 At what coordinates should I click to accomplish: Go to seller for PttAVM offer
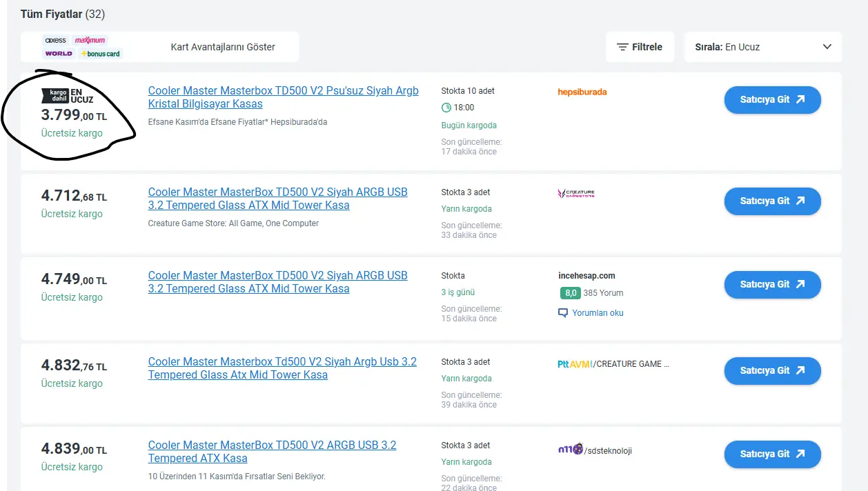[x=772, y=370]
